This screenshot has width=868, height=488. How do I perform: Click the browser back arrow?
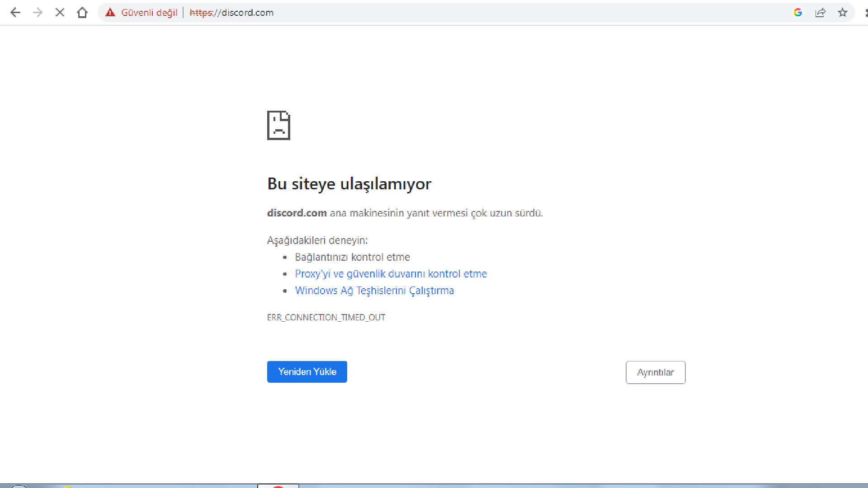(15, 13)
